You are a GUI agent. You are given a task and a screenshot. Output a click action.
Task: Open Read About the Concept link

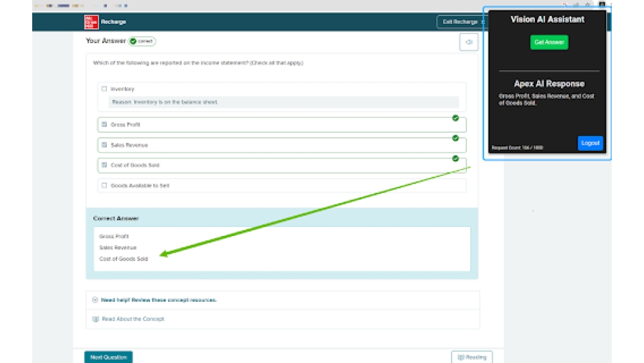pos(133,319)
